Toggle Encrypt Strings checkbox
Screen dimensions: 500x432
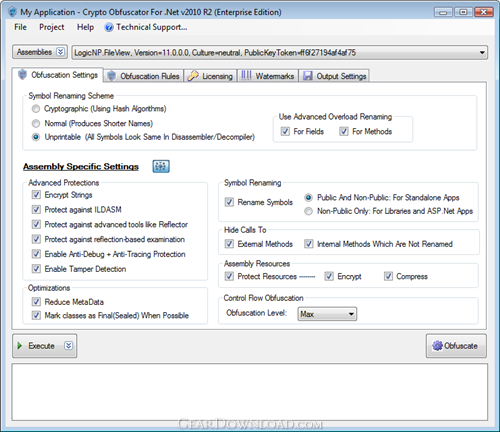[36, 195]
